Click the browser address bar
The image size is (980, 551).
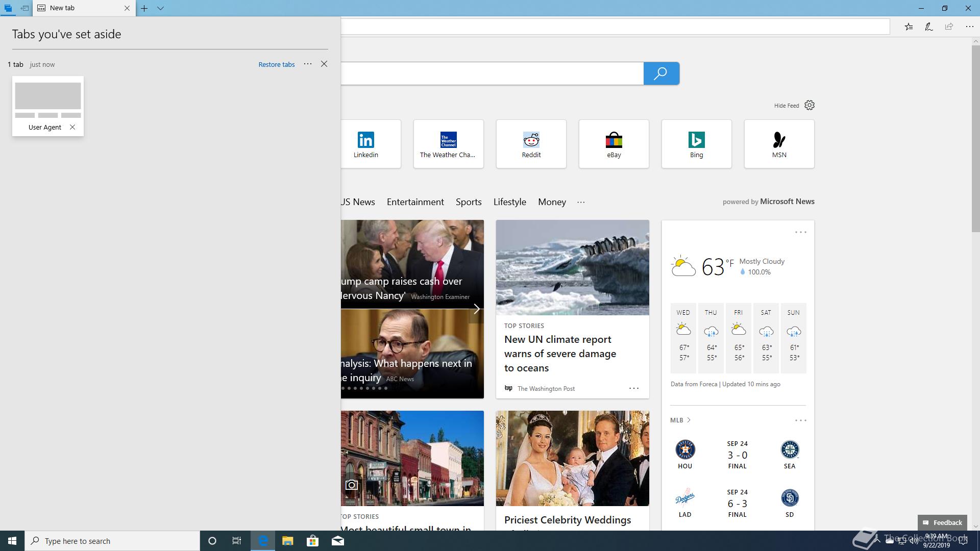(x=615, y=27)
